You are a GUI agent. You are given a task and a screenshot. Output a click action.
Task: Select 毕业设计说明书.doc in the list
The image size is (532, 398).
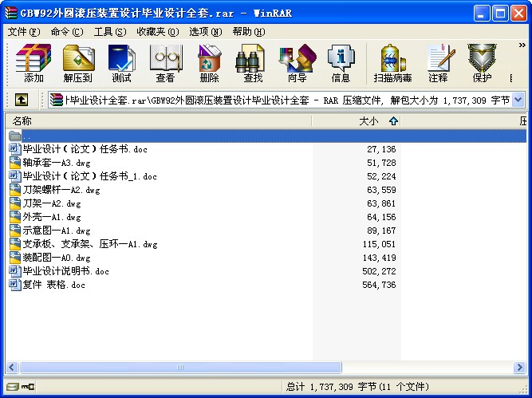pyautogui.click(x=65, y=271)
